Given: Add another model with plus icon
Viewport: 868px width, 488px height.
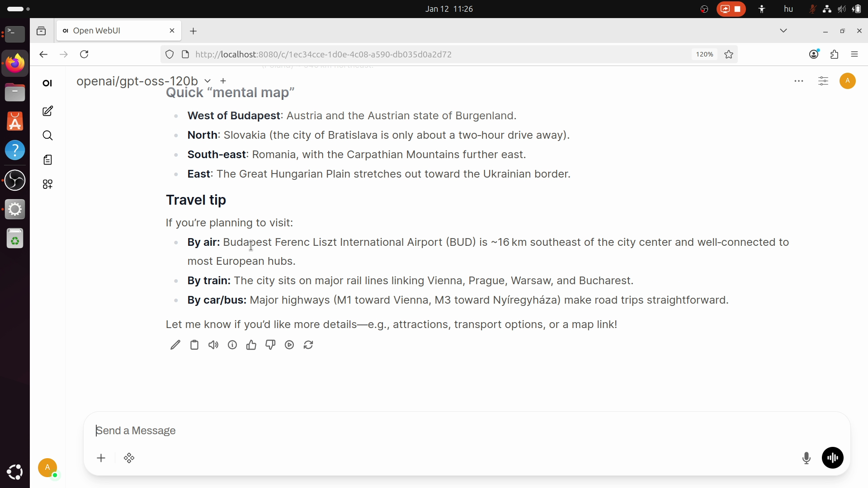Looking at the screenshot, I should (223, 81).
